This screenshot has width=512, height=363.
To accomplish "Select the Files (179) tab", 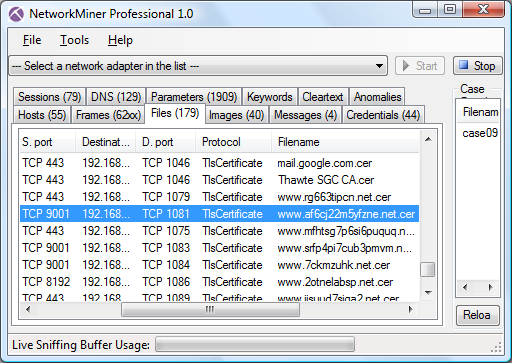I will (x=175, y=113).
